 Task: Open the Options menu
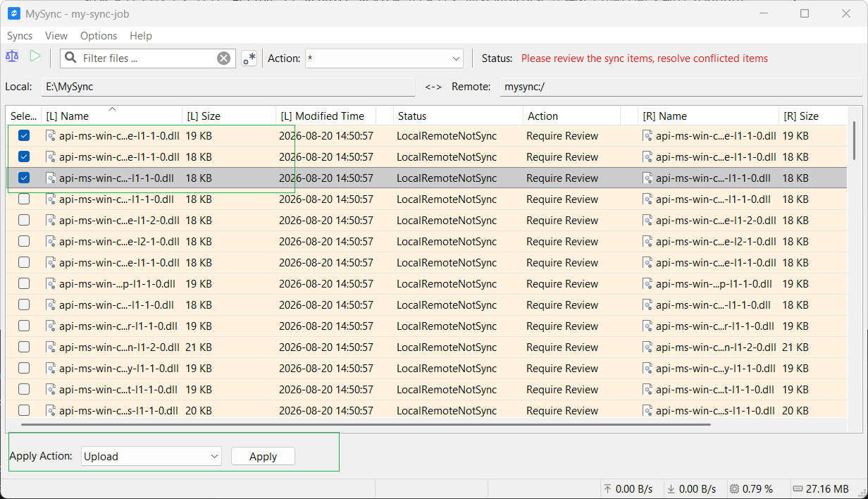click(99, 36)
